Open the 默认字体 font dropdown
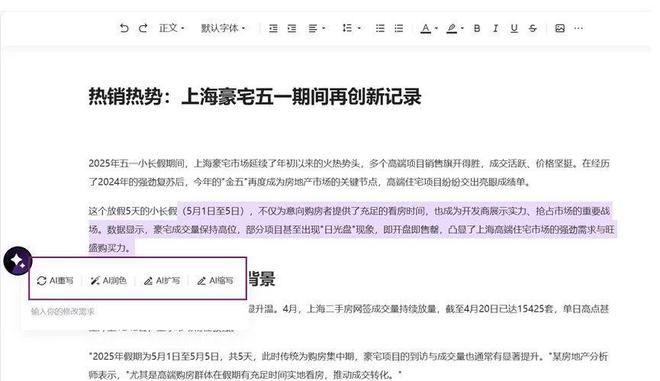The width and height of the screenshot is (660, 381). coord(223,28)
